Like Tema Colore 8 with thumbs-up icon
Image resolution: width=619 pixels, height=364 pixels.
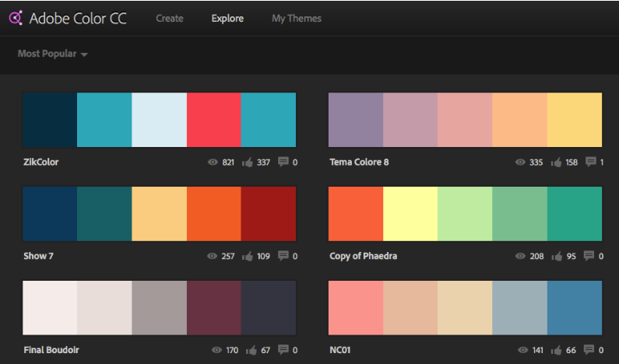pyautogui.click(x=556, y=162)
